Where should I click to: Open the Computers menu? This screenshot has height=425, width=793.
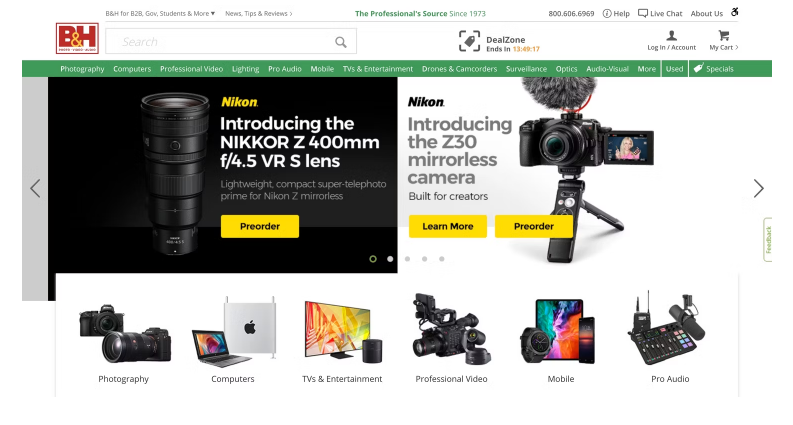tap(132, 69)
